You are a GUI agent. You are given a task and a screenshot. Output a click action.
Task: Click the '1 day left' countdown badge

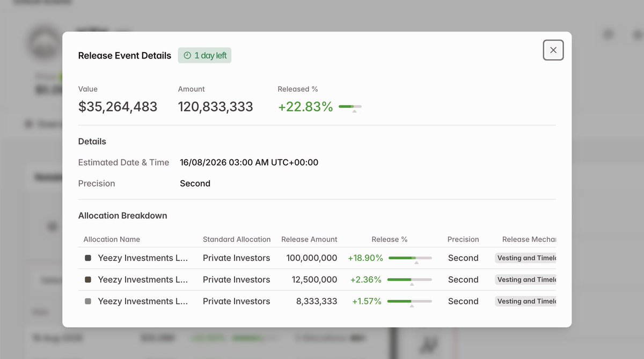pos(204,55)
